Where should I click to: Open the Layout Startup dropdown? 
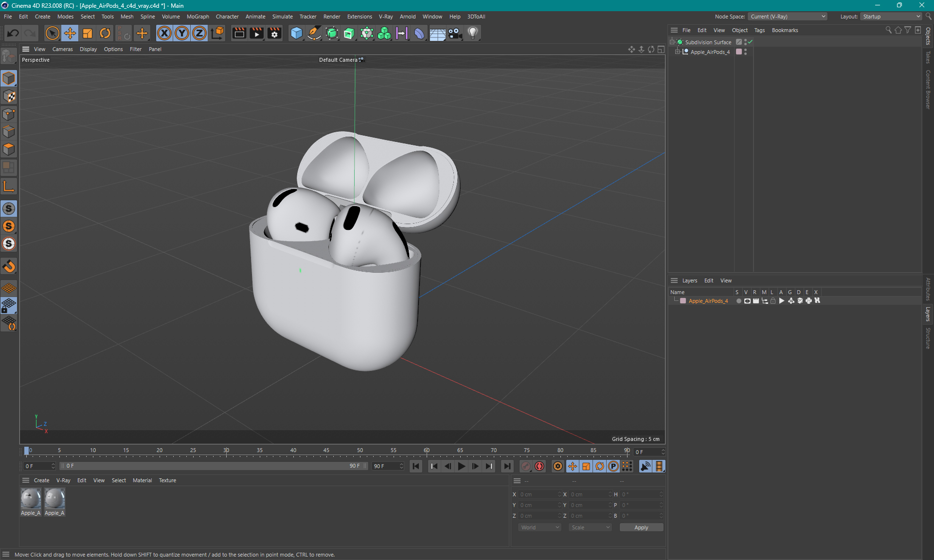[x=892, y=17]
